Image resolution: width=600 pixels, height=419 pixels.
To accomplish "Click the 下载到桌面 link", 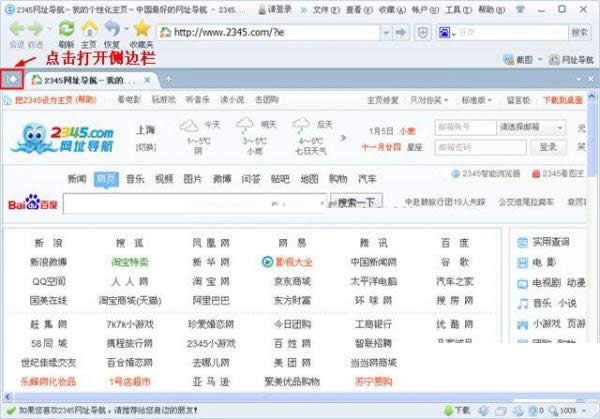I will (563, 100).
